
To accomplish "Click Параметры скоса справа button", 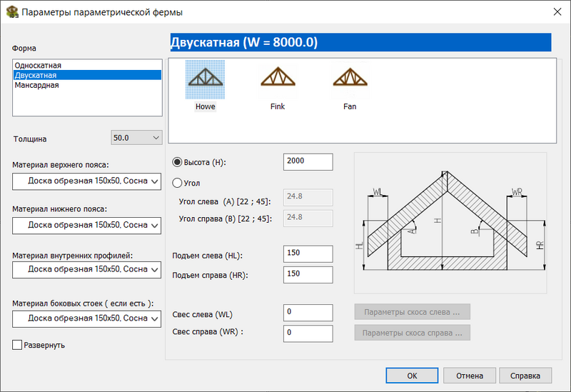I will [413, 333].
